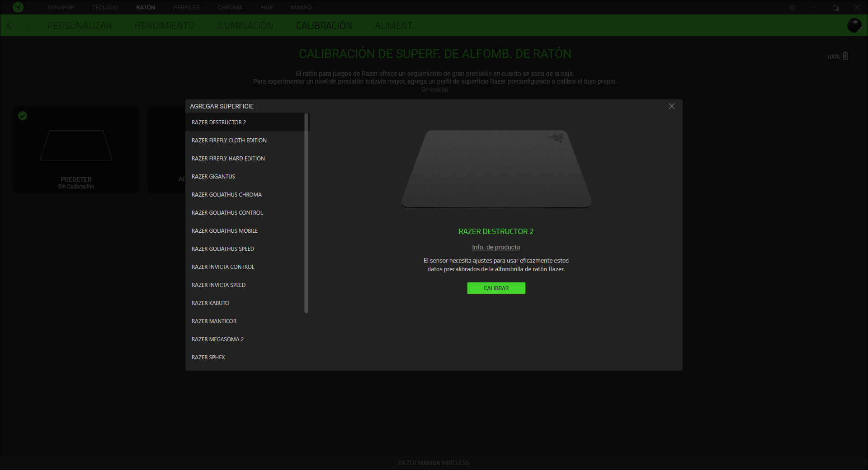Click the Razer logo icon
The image size is (868, 470).
18,7
